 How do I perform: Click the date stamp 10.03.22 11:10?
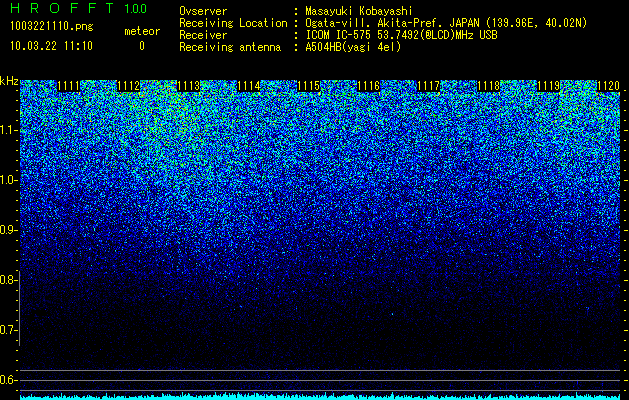pos(51,46)
